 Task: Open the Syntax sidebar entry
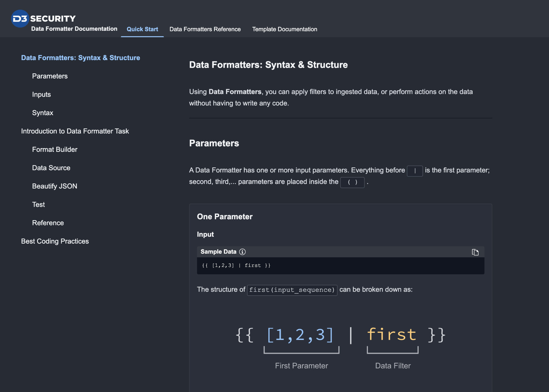pyautogui.click(x=43, y=113)
